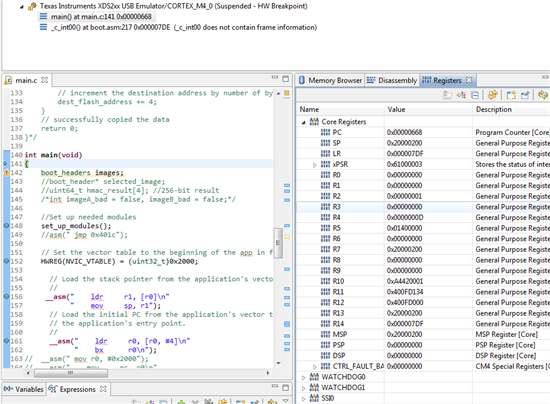Click the Core Registers group icon
Image resolution: width=550 pixels, height=404 pixels.
click(314, 122)
